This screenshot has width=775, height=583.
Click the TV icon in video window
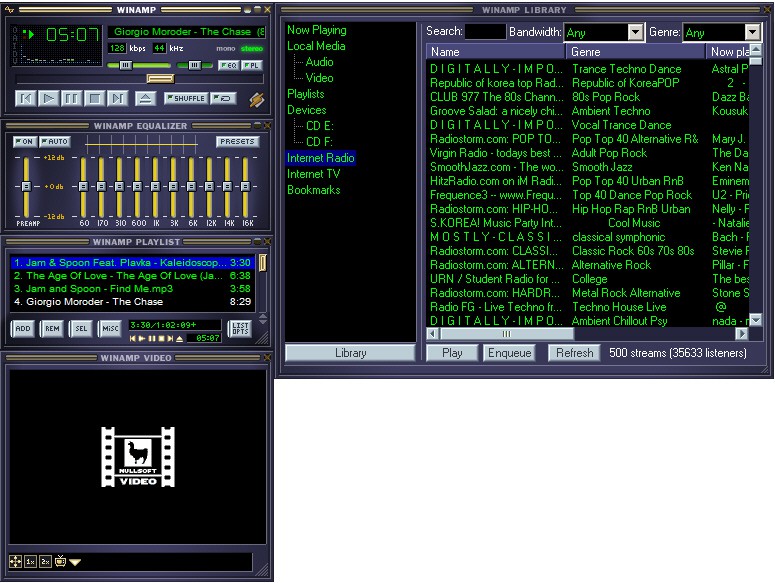[60, 562]
